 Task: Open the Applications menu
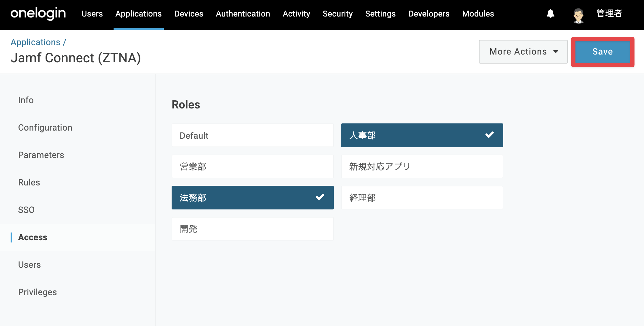[x=139, y=14]
